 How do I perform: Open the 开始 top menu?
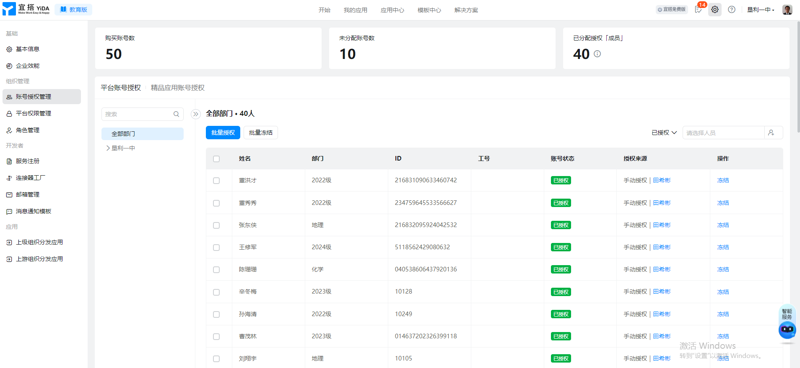pos(324,10)
